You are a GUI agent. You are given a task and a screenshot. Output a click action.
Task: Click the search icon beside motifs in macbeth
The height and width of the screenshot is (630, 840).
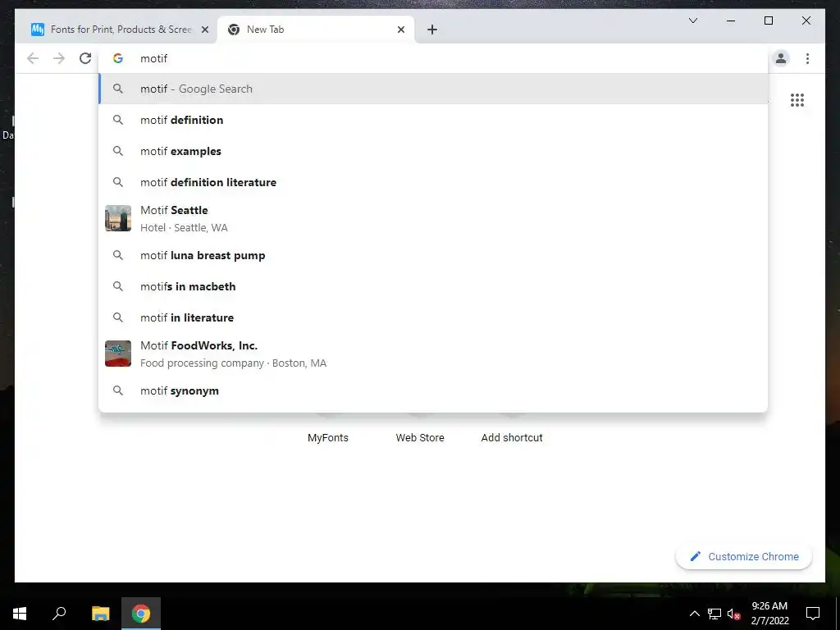[x=118, y=286]
